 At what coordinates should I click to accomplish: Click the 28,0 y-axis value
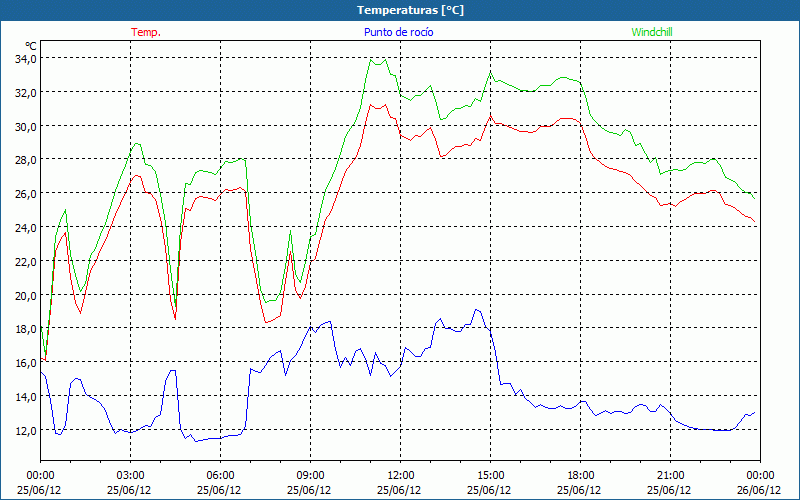click(x=26, y=160)
